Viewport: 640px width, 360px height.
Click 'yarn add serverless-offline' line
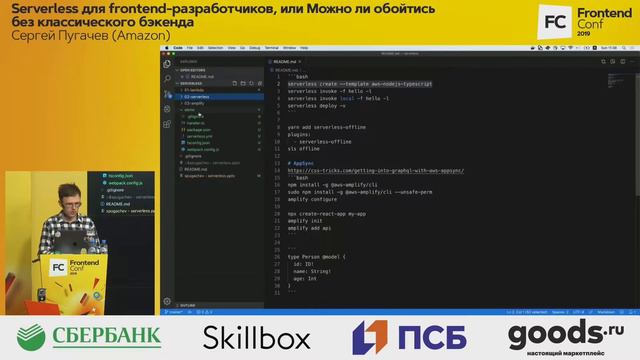click(327, 127)
